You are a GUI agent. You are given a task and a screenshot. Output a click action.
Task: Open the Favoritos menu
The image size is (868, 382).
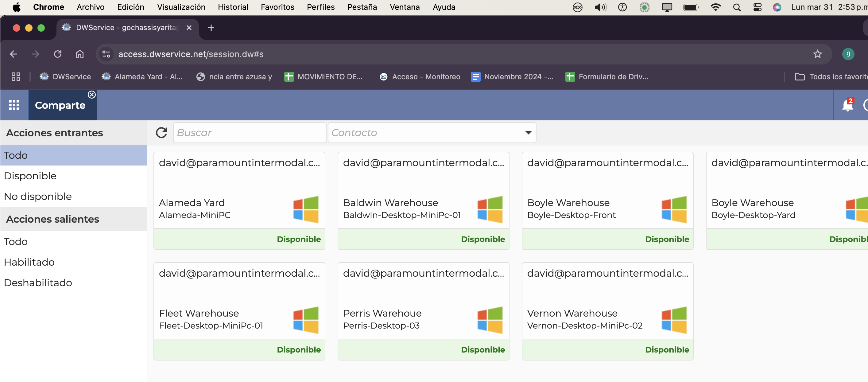pyautogui.click(x=277, y=7)
